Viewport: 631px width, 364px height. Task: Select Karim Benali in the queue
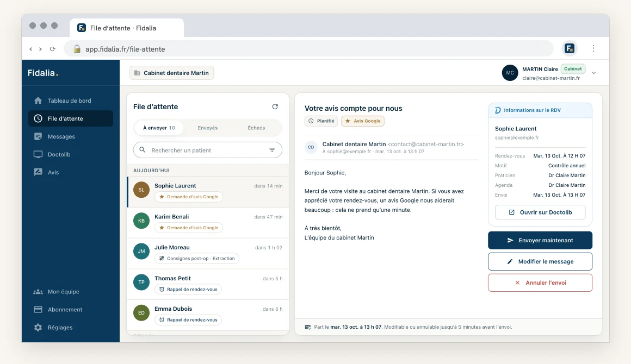(208, 223)
